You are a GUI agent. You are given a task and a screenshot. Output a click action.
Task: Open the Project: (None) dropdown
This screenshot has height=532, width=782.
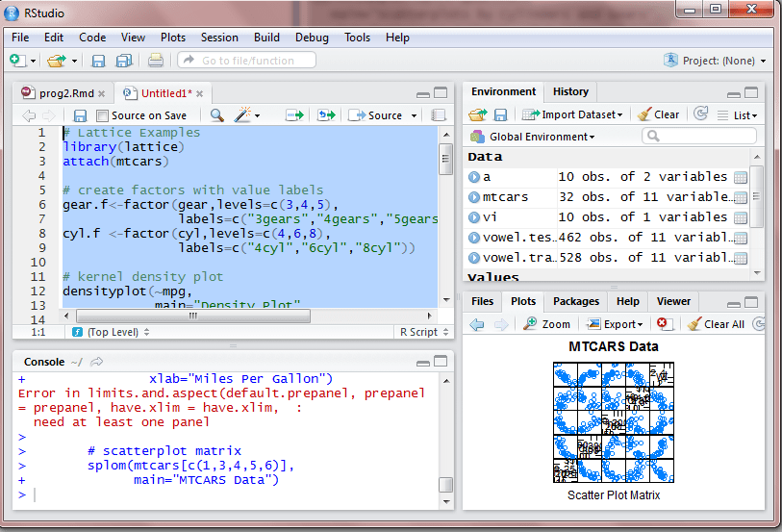point(716,61)
